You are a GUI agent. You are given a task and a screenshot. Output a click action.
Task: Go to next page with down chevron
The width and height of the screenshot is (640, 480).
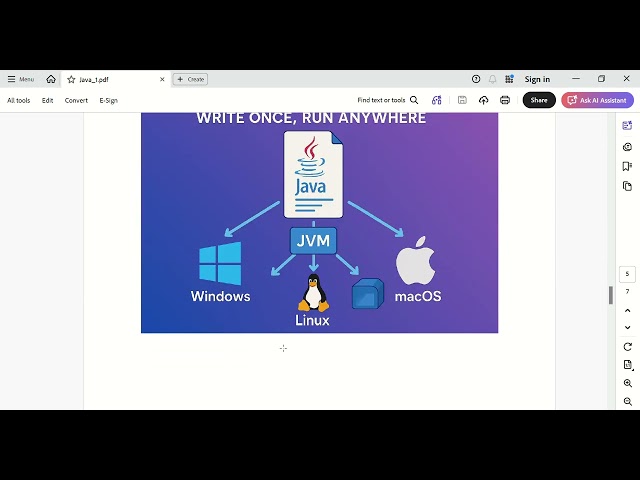pyautogui.click(x=627, y=327)
